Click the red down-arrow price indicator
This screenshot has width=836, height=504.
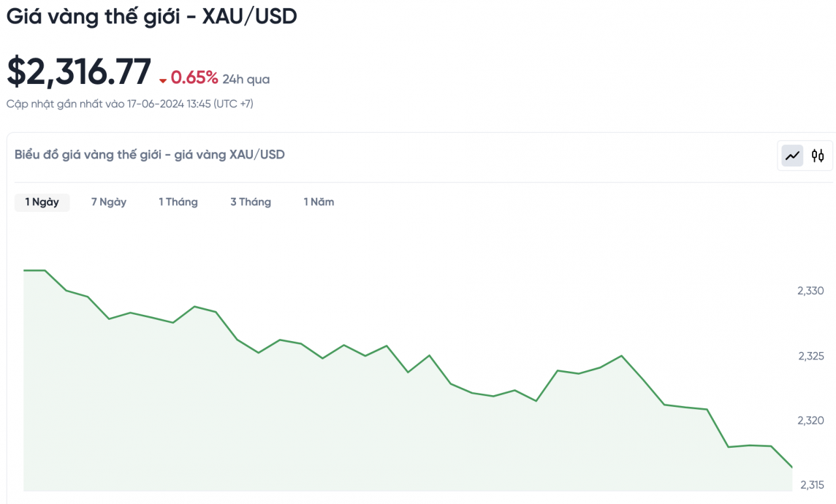[x=163, y=80]
